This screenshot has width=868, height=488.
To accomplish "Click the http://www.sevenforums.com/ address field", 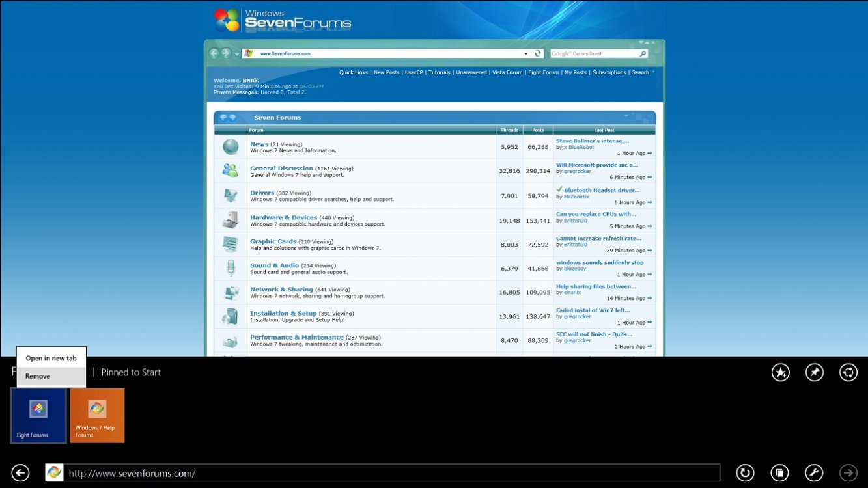I will [x=391, y=473].
